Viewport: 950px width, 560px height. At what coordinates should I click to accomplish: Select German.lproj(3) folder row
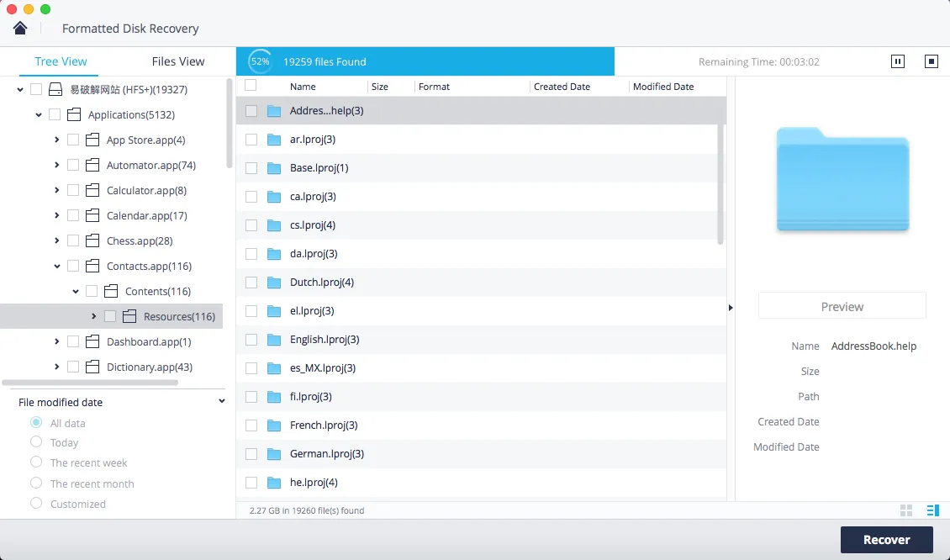tap(481, 454)
